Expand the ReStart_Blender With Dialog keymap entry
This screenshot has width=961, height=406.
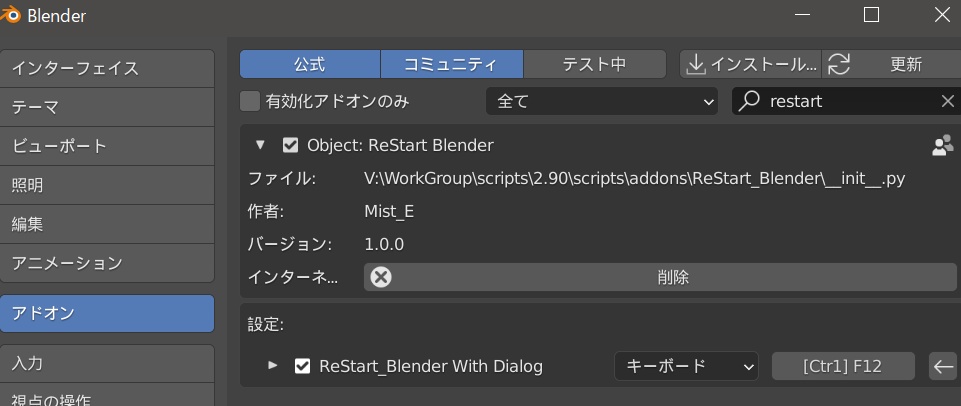273,366
